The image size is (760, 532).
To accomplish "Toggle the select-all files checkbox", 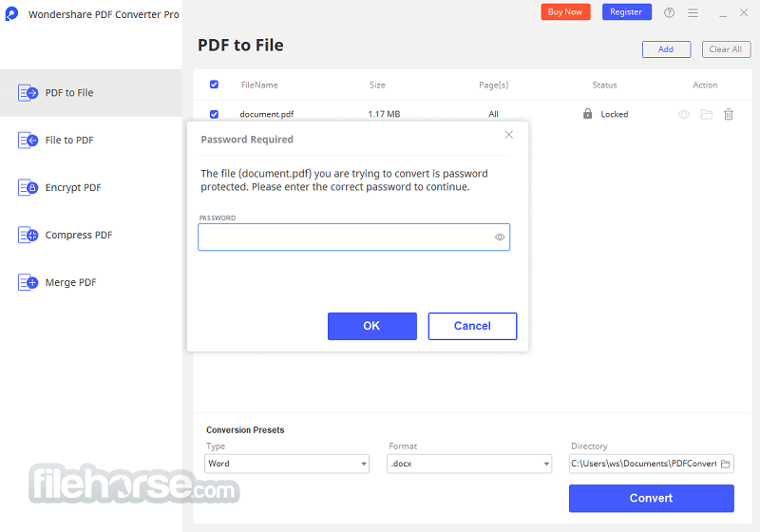I will pos(214,85).
